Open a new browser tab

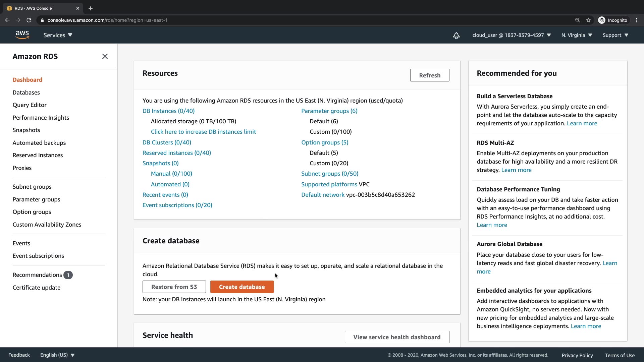click(91, 8)
